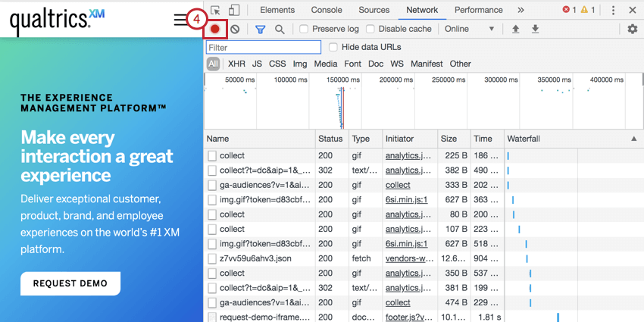Filter requests by JS
This screenshot has height=322, width=644.
257,64
